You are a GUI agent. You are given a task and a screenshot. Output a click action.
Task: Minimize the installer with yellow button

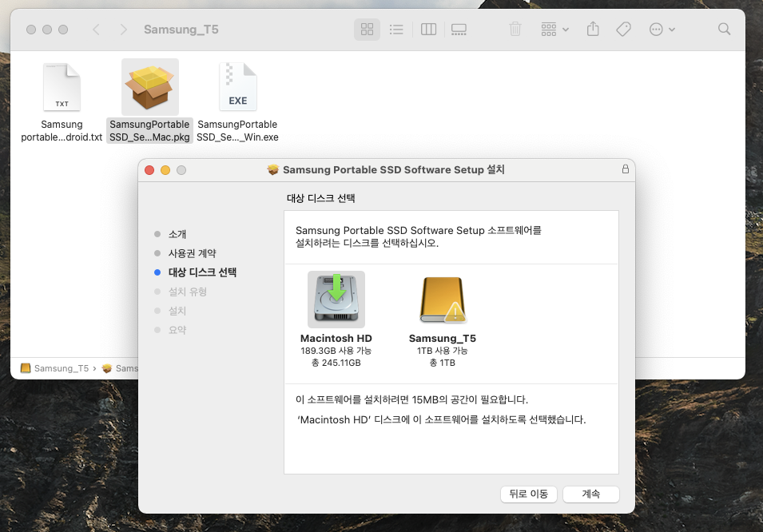[165, 170]
